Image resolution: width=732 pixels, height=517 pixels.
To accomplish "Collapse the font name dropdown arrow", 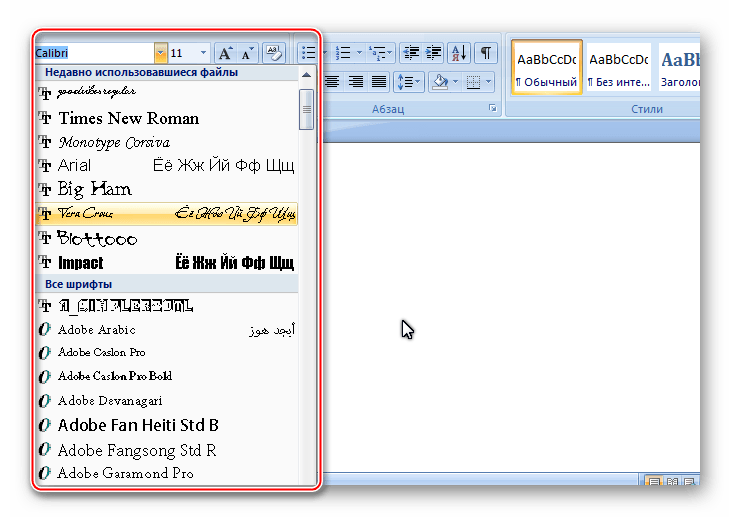I will tap(160, 53).
